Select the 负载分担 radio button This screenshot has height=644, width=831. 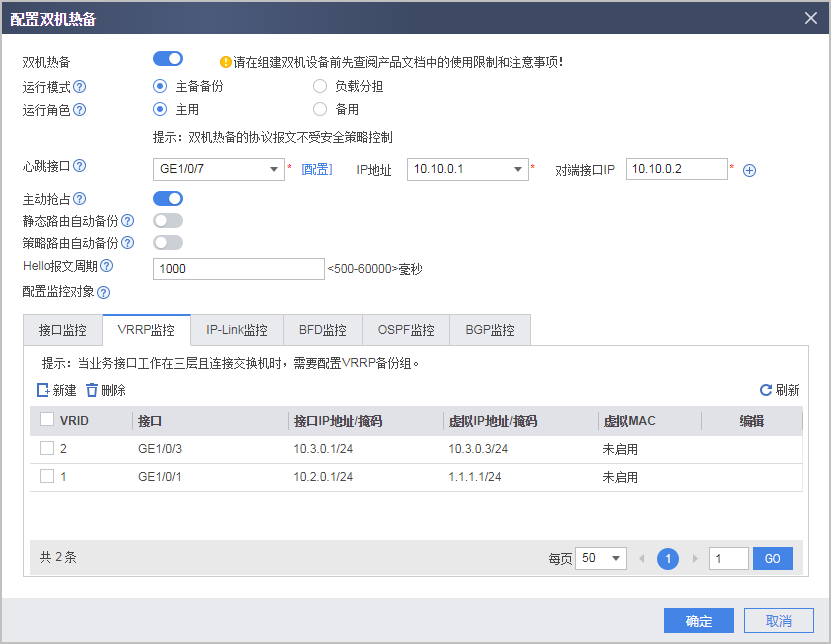tap(318, 86)
